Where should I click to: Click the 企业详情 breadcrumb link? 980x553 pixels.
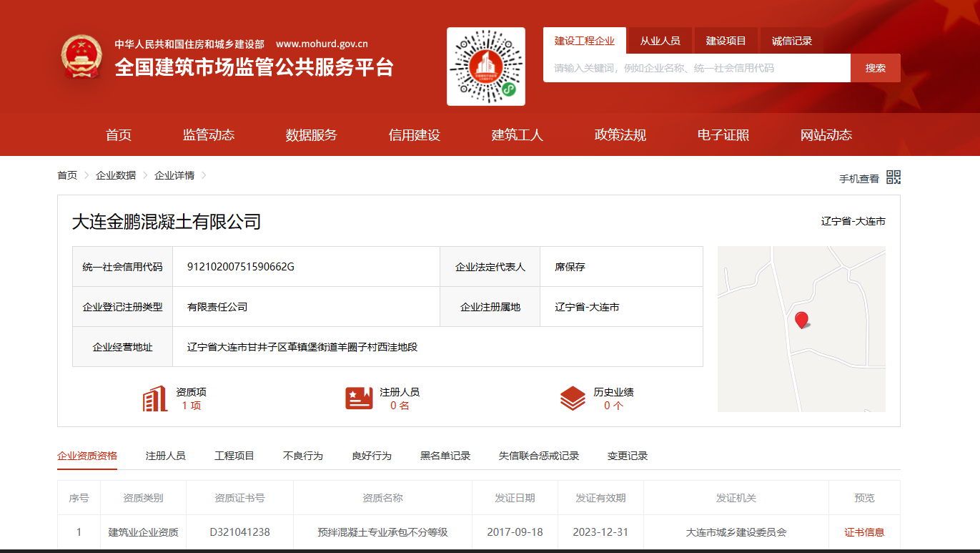coord(174,175)
